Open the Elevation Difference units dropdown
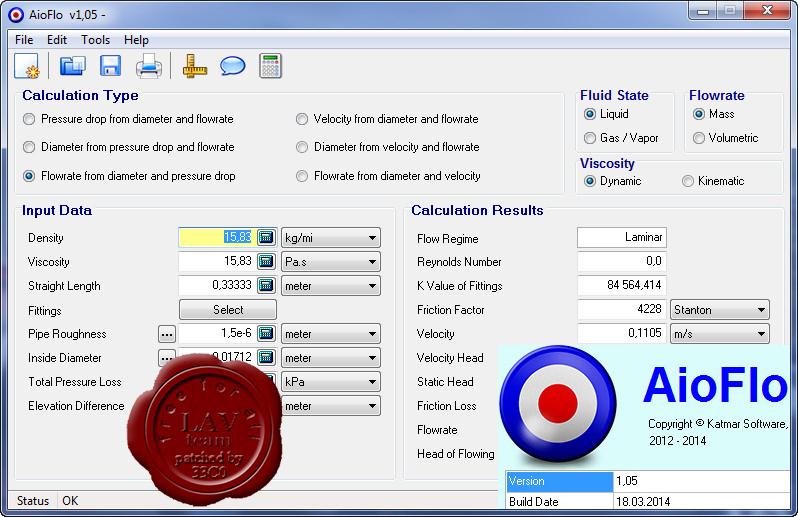This screenshot has width=798, height=517. click(331, 406)
